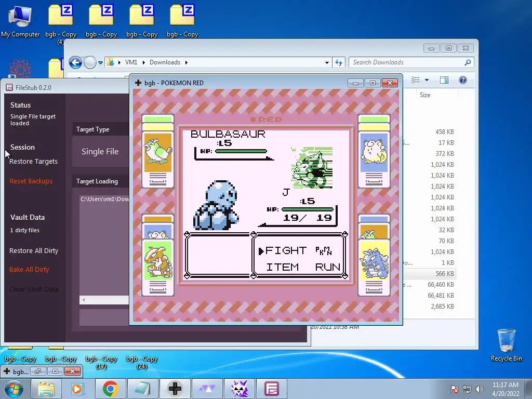The image size is (532, 399).
Task: Click Explorer Back navigation arrow
Action: pos(75,62)
